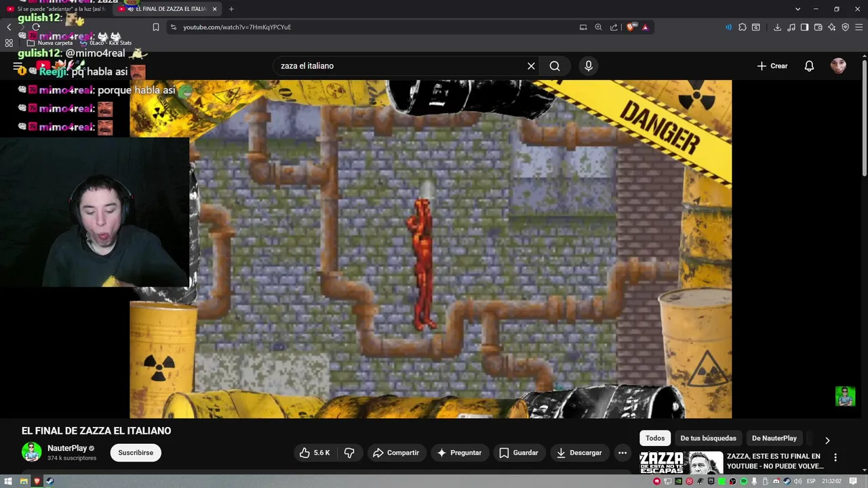The width and height of the screenshot is (868, 488).
Task: Open the NauterPlay channel avatar
Action: 32,452
